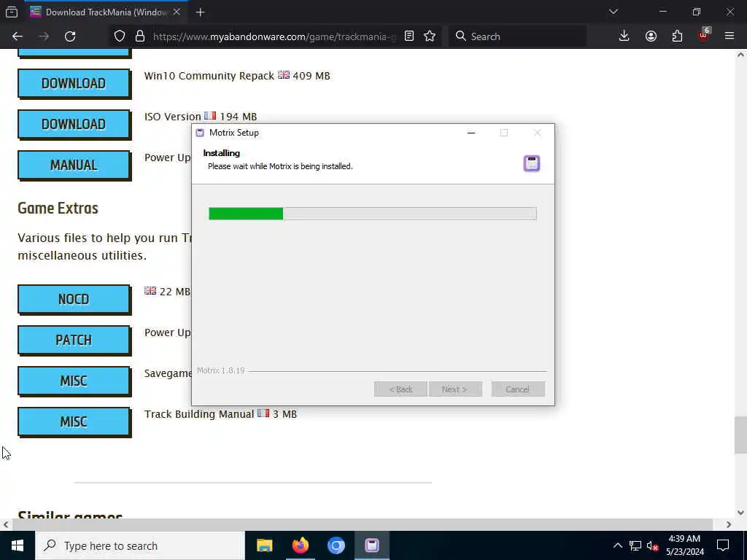Open the notification center icon
This screenshot has height=560, width=747.
click(723, 545)
